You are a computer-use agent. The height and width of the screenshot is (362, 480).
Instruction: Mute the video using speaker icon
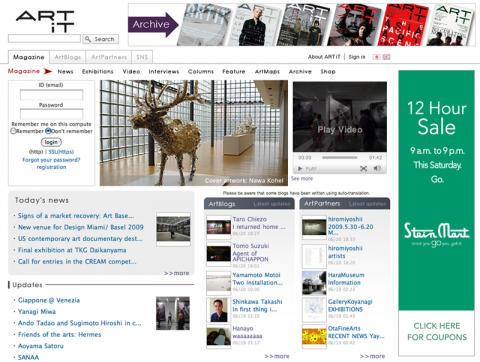tap(377, 168)
